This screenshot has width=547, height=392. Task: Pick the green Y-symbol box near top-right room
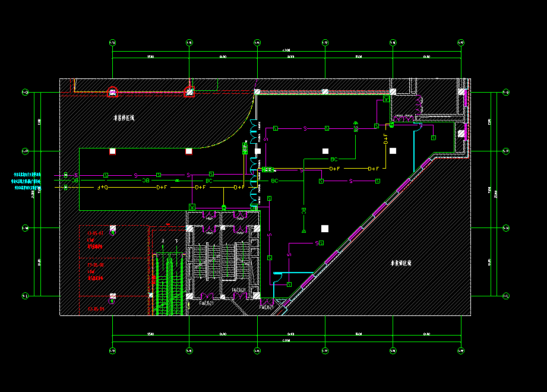(386, 99)
